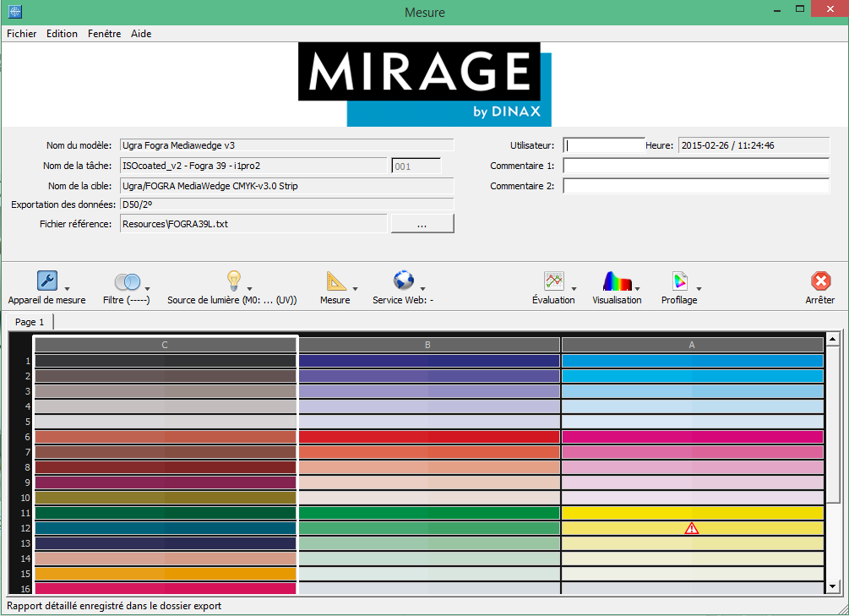Screen dimensions: 849x616
Task: Click the warning triangle in row 12
Action: click(x=691, y=527)
